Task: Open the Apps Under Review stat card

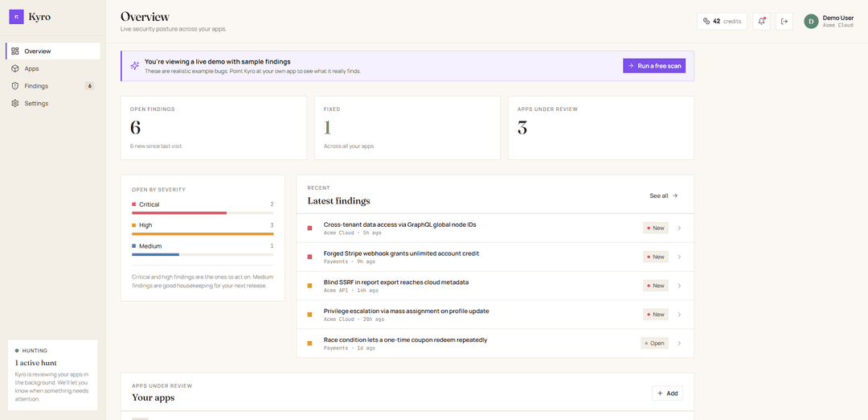Action: tap(601, 128)
